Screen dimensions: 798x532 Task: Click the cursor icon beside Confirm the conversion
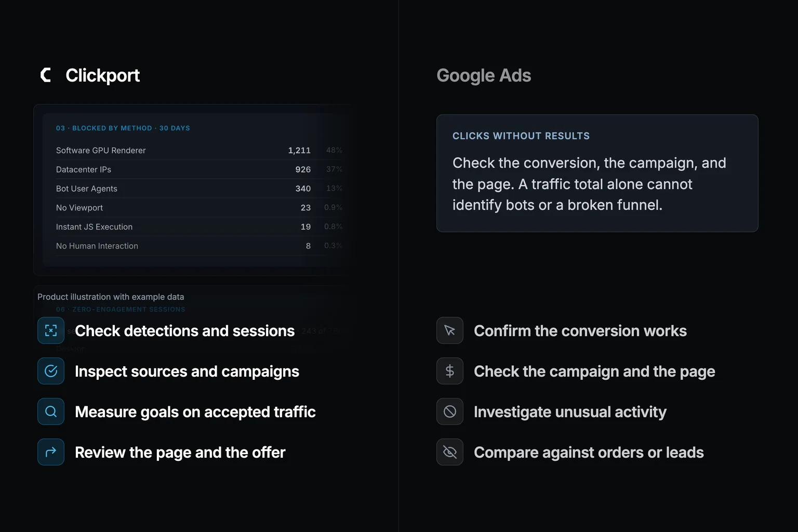point(450,330)
